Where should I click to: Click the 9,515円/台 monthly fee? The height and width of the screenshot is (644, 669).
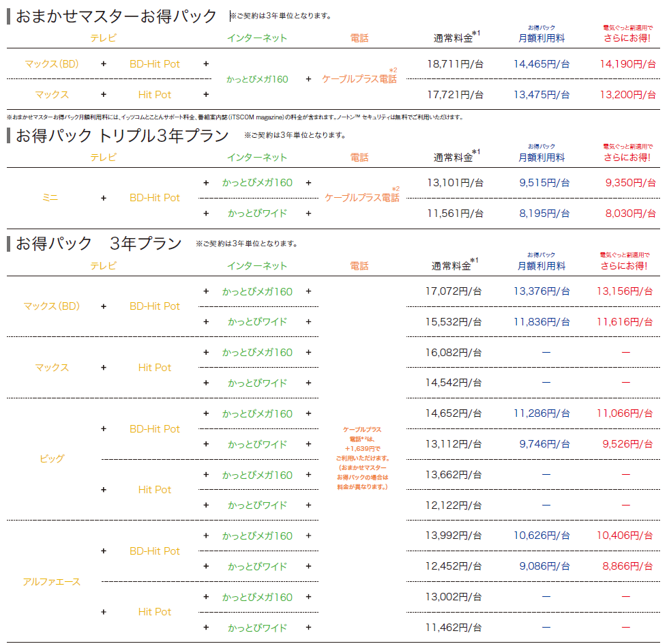pyautogui.click(x=544, y=183)
